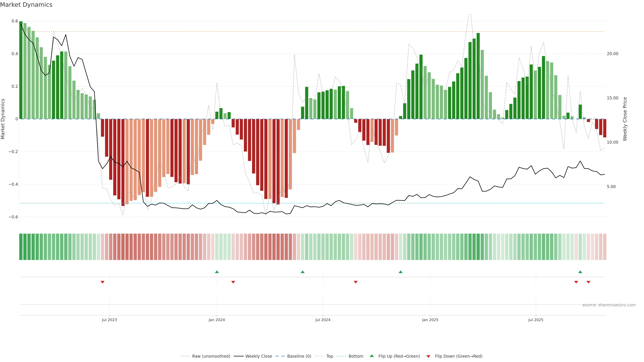Click the Flip Down red triangle legend icon
The width and height of the screenshot is (644, 362).
tap(428, 356)
